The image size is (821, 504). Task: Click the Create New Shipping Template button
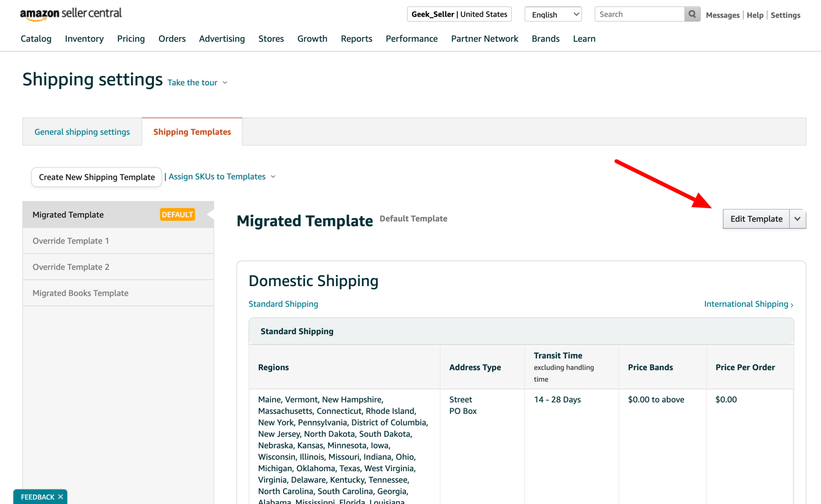[x=96, y=177]
